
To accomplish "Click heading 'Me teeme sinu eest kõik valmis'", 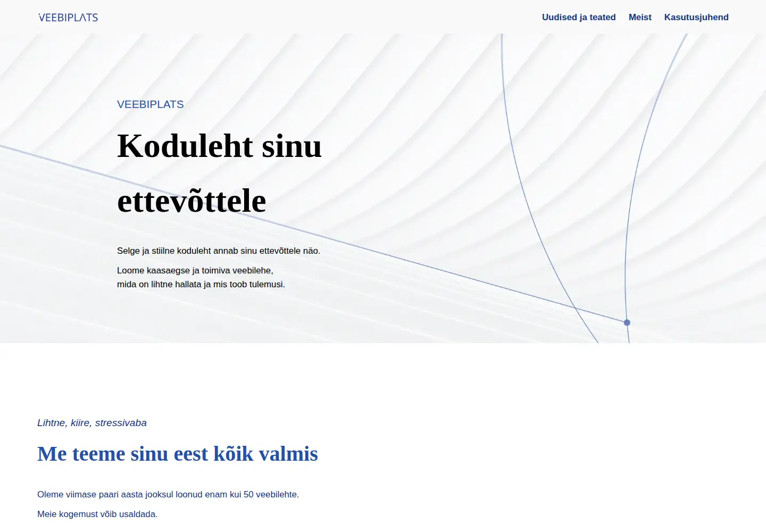I will (178, 454).
